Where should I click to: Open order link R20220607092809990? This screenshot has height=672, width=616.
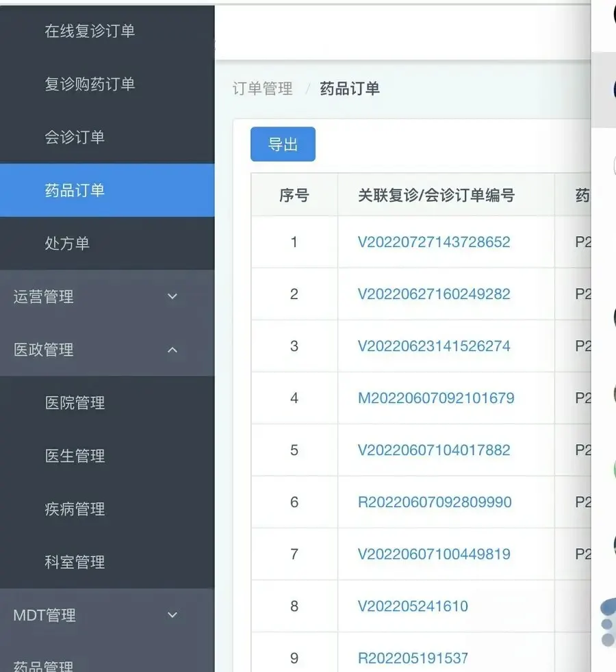(435, 502)
